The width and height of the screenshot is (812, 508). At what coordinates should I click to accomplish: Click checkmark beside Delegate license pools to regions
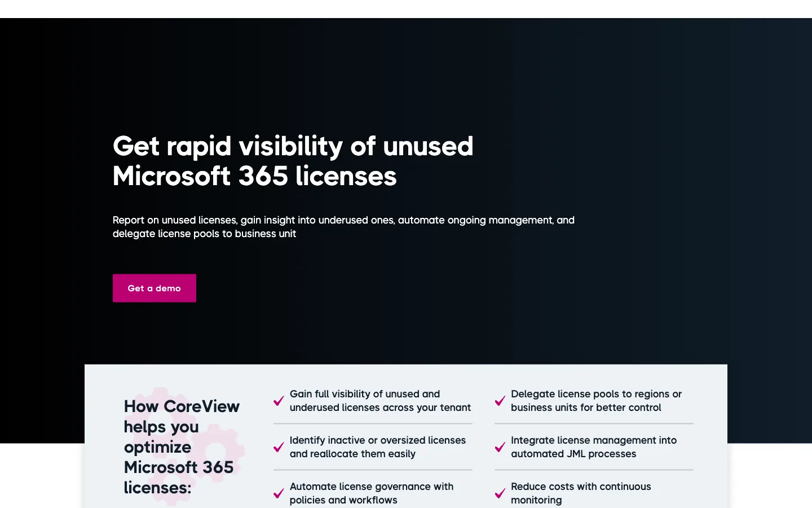click(500, 401)
